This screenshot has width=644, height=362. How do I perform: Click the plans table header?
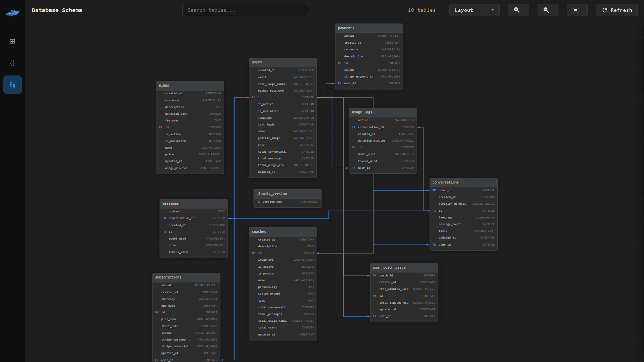[190, 86]
